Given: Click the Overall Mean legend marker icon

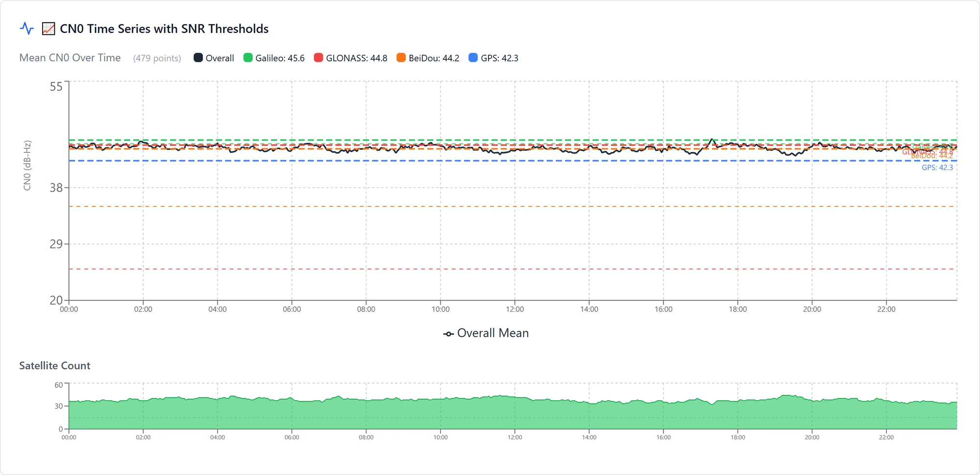Looking at the screenshot, I should point(448,334).
